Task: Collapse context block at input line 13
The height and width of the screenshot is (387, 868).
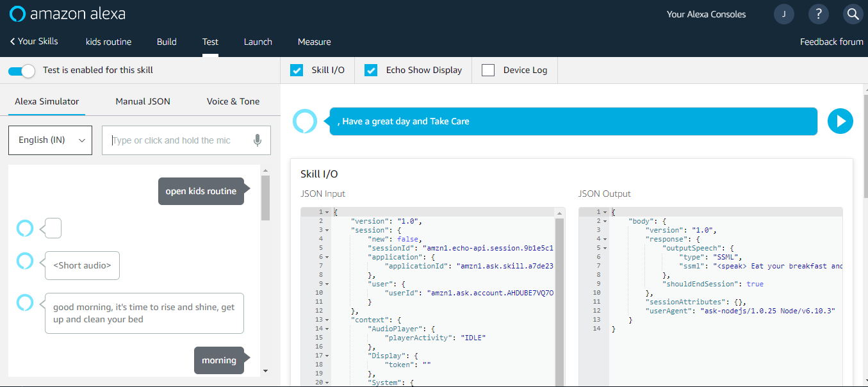Action: tap(327, 320)
